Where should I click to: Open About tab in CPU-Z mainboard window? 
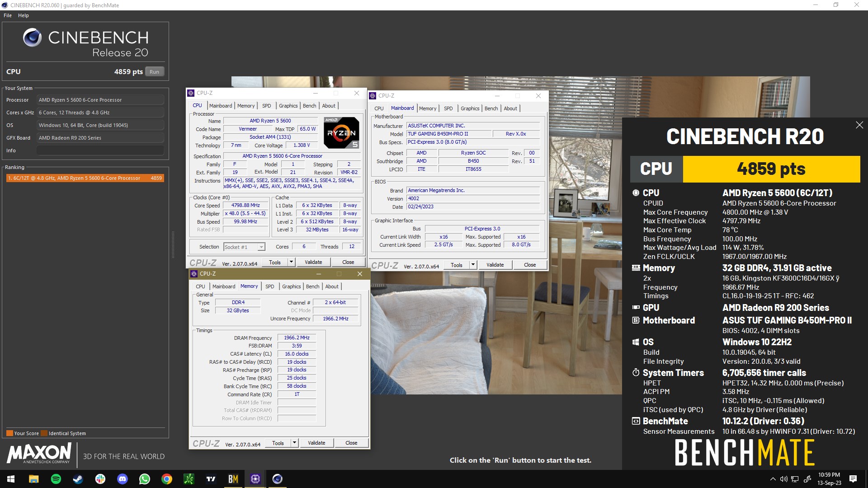pos(510,108)
